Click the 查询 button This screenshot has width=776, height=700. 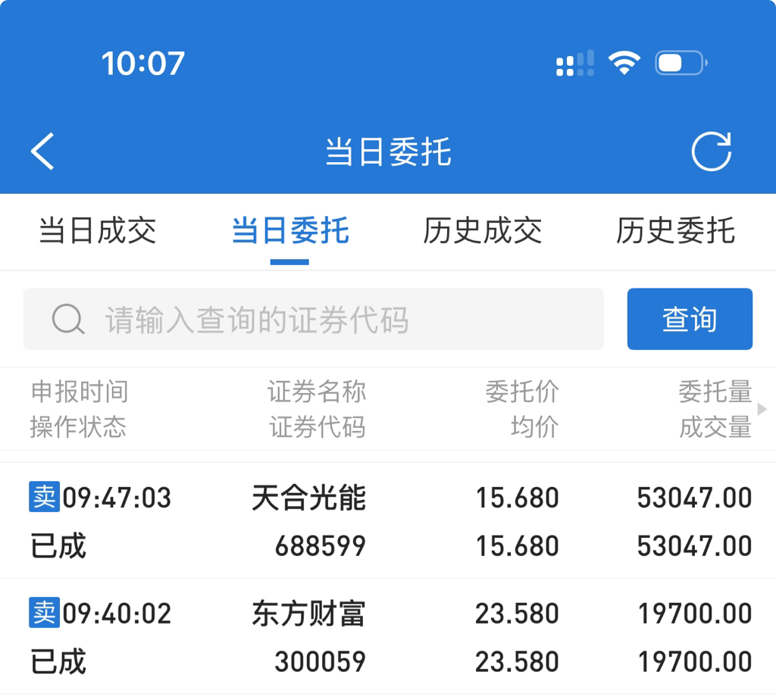(x=690, y=319)
